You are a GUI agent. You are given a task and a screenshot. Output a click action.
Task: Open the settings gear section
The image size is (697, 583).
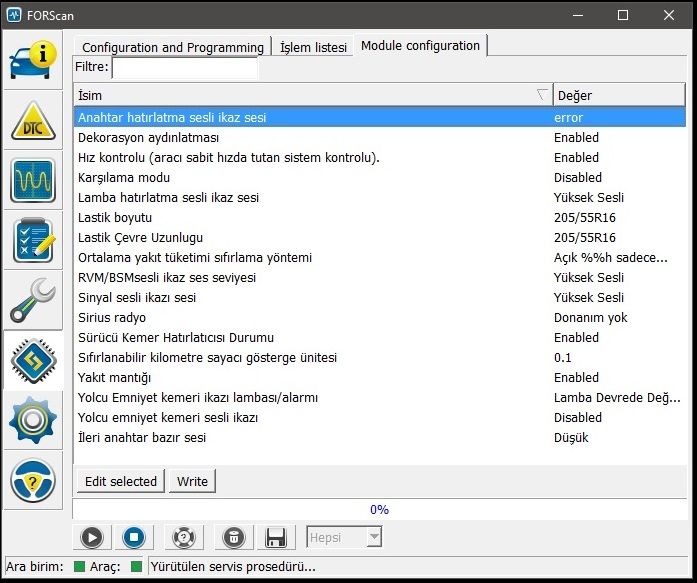click(33, 420)
